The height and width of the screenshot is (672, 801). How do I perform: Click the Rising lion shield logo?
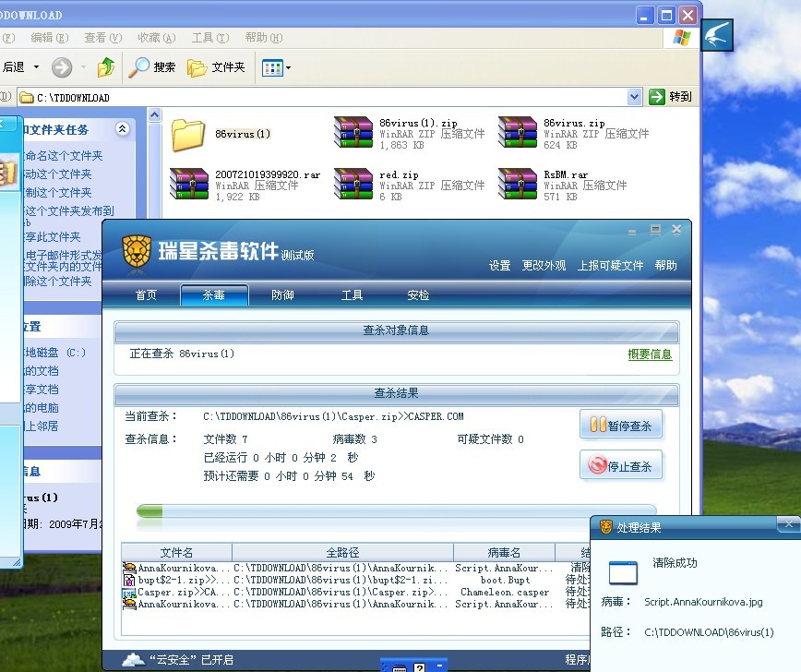pyautogui.click(x=137, y=250)
